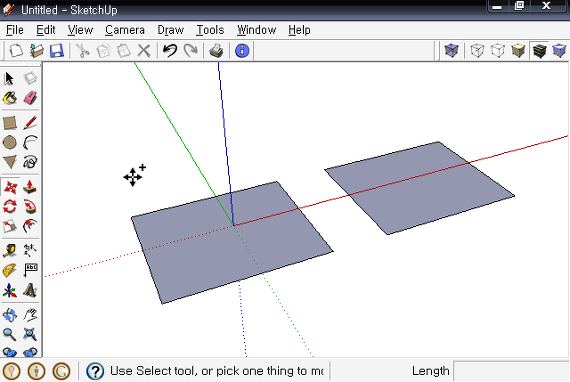Select the Paint Bucket tool
Image resolution: width=570 pixels, height=382 pixels.
point(10,98)
